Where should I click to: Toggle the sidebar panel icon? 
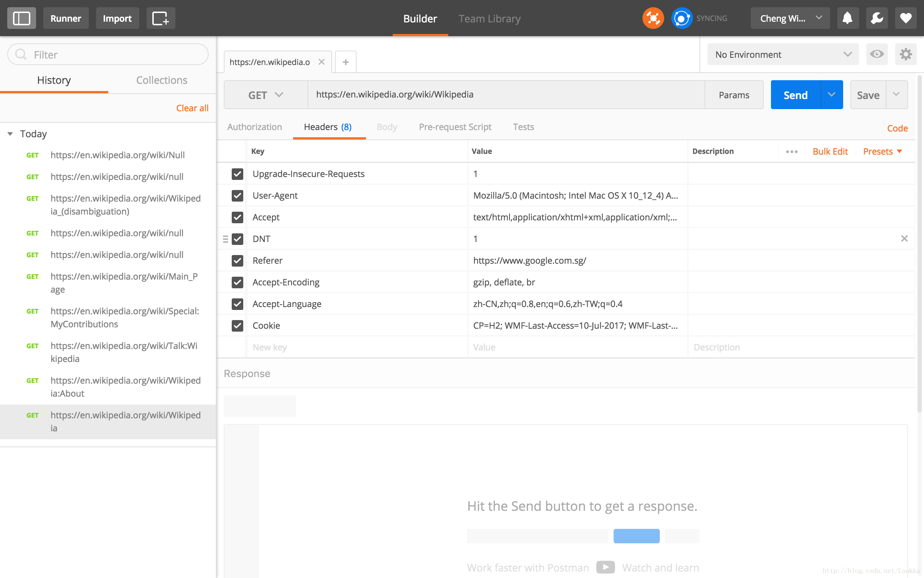21,18
